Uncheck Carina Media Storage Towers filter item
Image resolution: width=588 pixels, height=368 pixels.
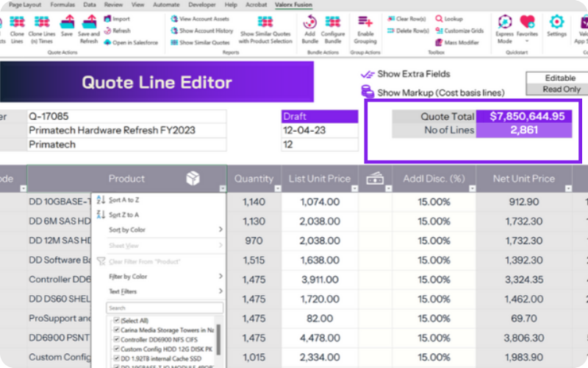point(117,330)
